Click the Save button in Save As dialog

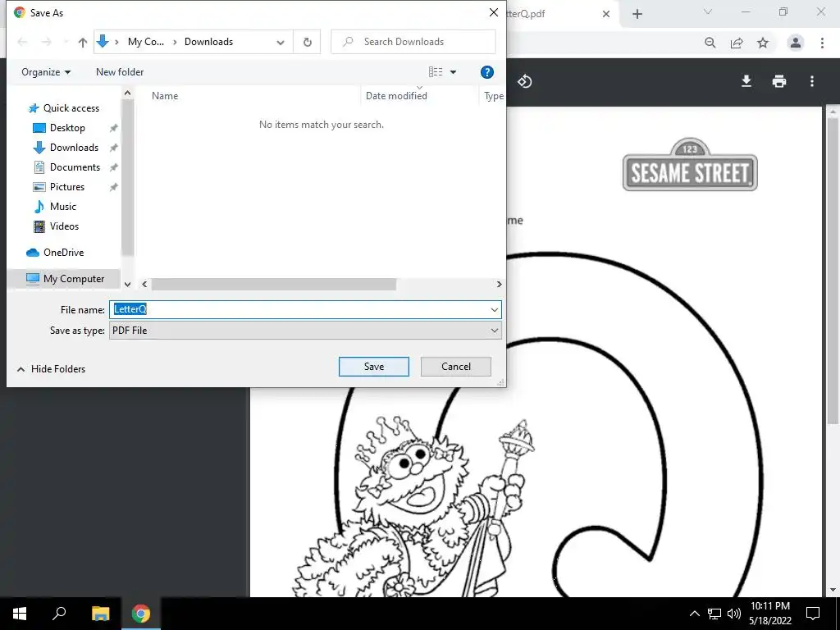[373, 367]
